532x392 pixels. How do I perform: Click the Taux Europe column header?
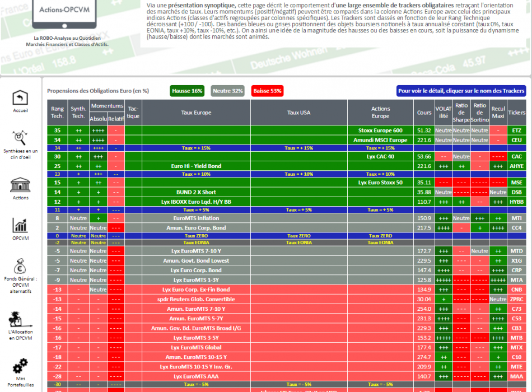point(196,113)
